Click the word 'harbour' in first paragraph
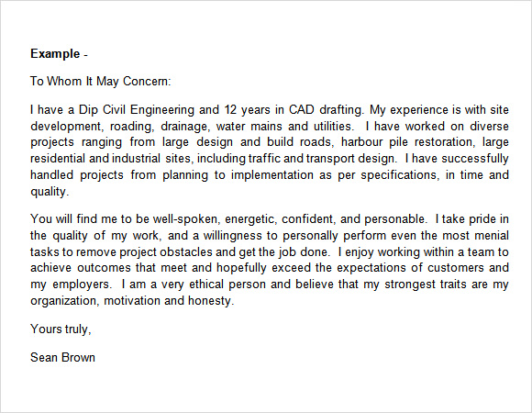Screen dimensions: 532x413 [361, 142]
